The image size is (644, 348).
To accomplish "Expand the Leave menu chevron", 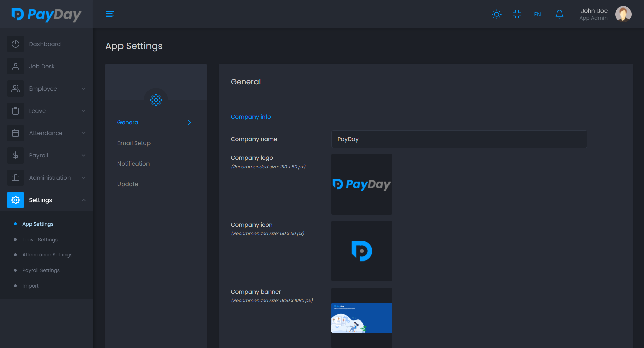I will point(83,111).
